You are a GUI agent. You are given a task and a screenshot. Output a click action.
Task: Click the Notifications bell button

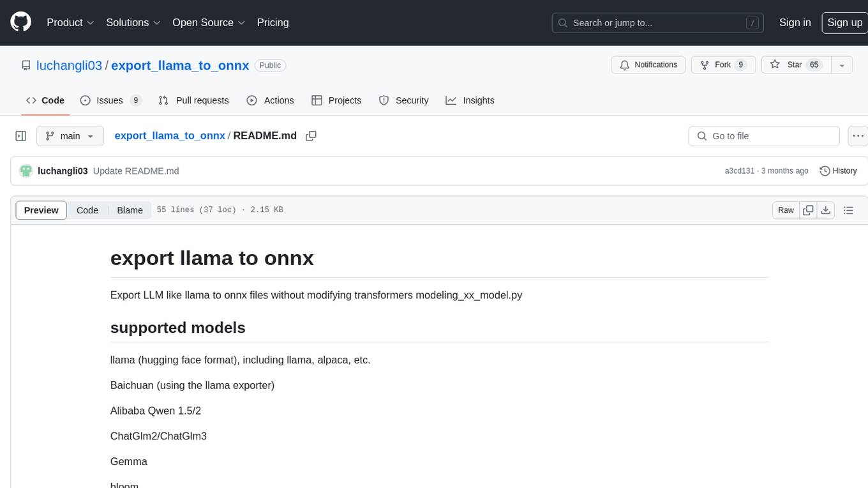coord(648,65)
